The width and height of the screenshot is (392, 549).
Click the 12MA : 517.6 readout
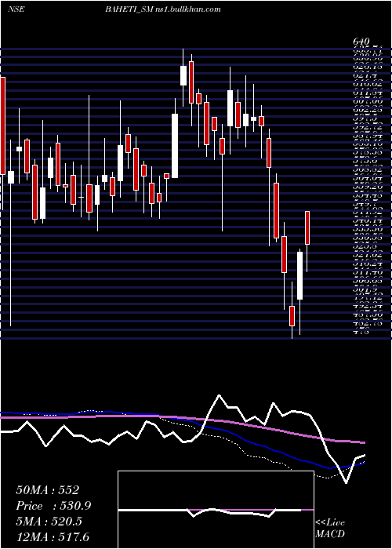[x=53, y=537]
